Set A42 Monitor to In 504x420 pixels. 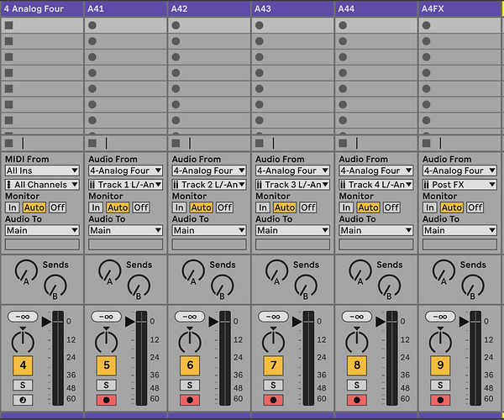179,207
